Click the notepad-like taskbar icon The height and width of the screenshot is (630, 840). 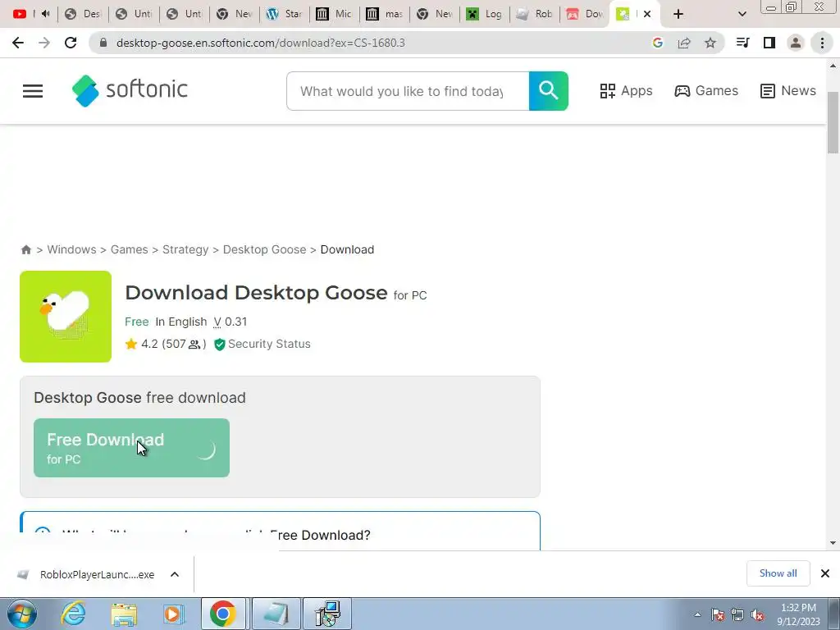click(x=276, y=614)
